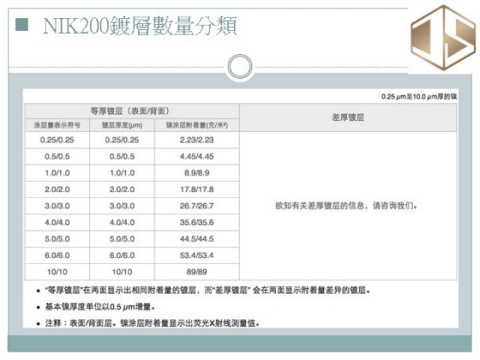Click the circle ornament on divider
480x360 pixels.
[x=240, y=66]
